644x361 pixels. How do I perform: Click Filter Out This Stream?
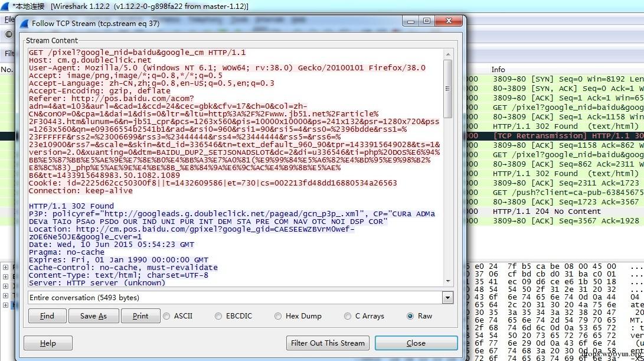point(328,343)
